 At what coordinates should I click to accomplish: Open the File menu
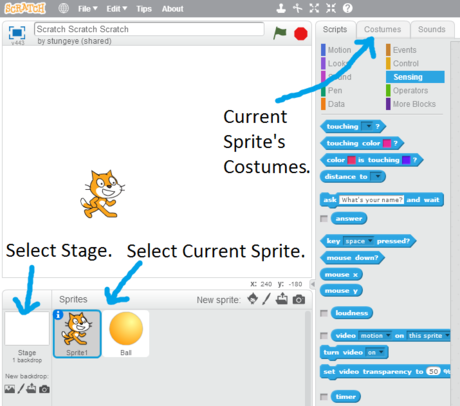(x=87, y=9)
